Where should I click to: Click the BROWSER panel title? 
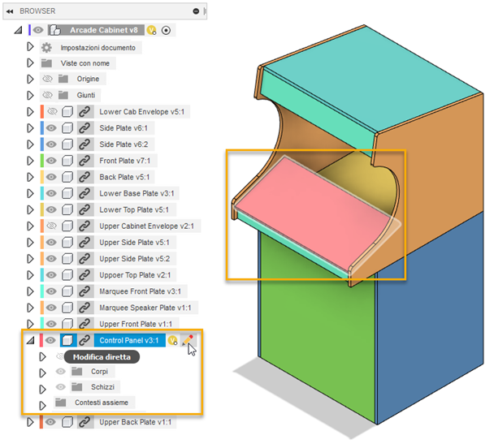coord(37,11)
